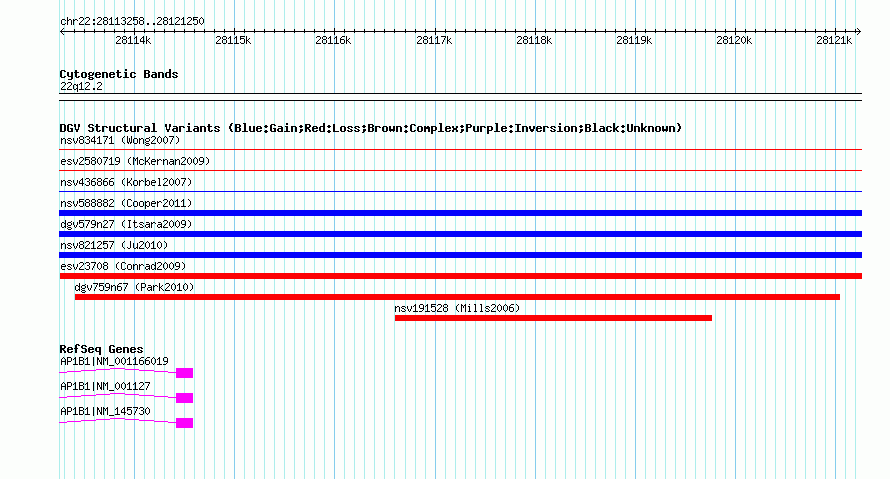Screen dimensions: 890x479
Task: Select the Cytogenetic Bands track title
Action: pyautogui.click(x=119, y=74)
